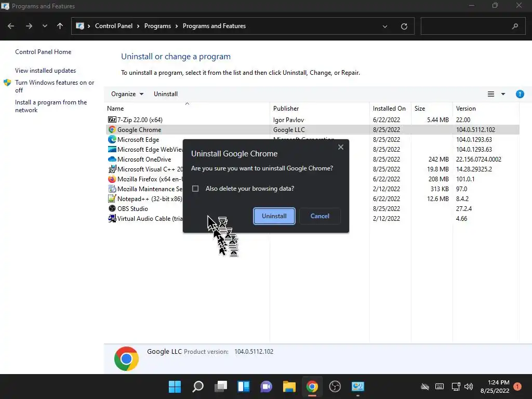
Task: Sort by Installed On column header
Action: pyautogui.click(x=389, y=109)
